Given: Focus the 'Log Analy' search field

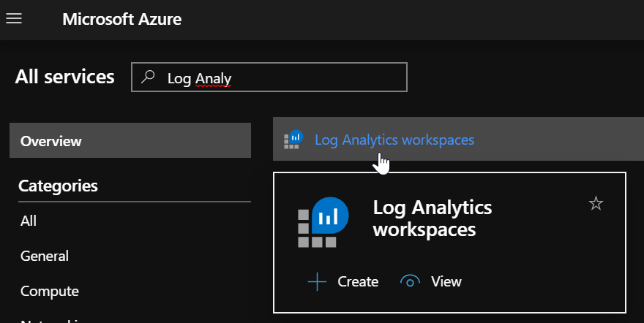Looking at the screenshot, I should coord(278,77).
